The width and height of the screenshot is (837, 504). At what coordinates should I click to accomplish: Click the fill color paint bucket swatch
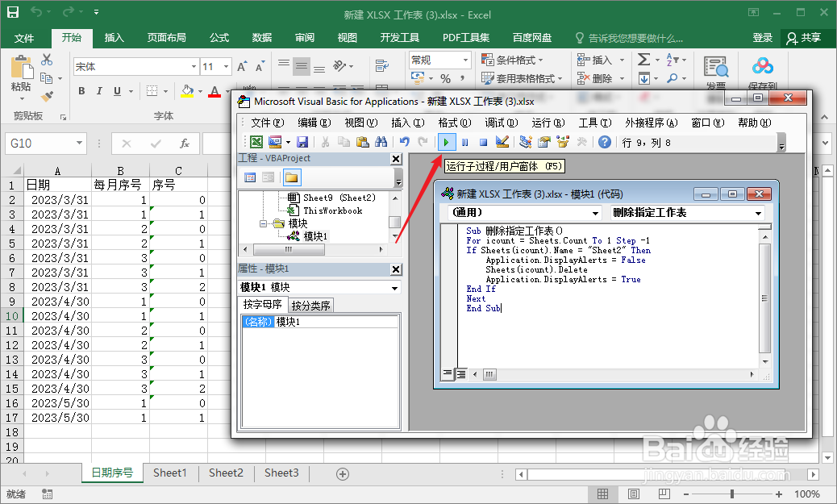[x=187, y=91]
